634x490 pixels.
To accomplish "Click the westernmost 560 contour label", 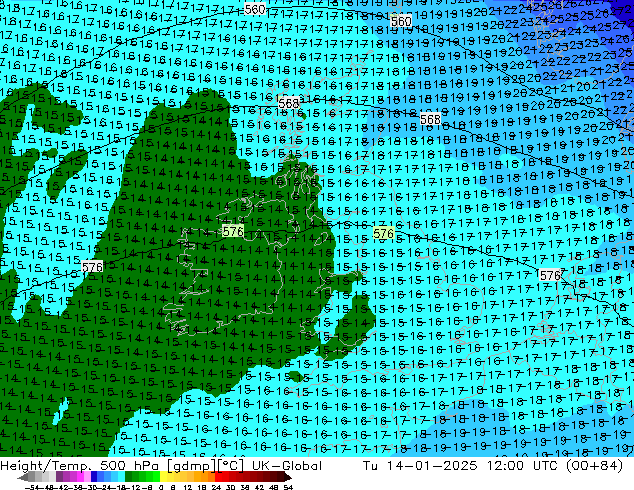I will (x=255, y=9).
